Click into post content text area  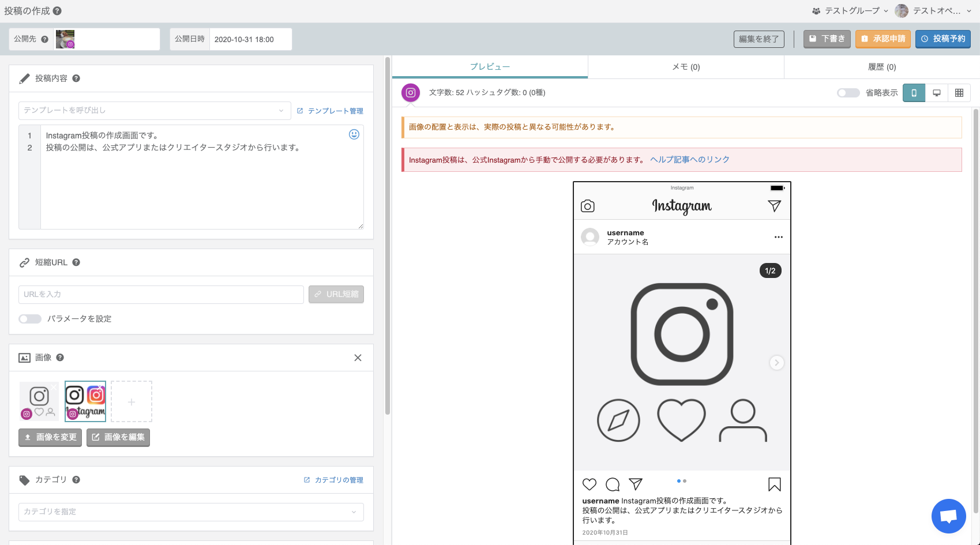tap(202, 177)
